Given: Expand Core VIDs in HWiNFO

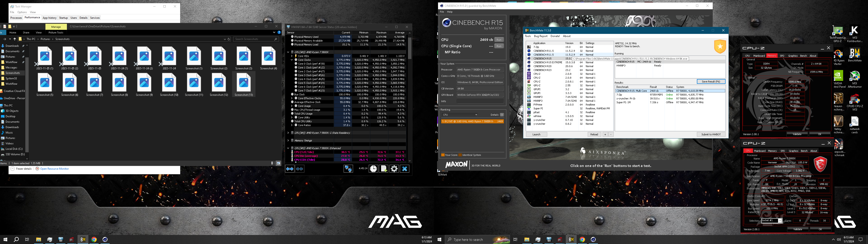Looking at the screenshot, I should pos(292,56).
